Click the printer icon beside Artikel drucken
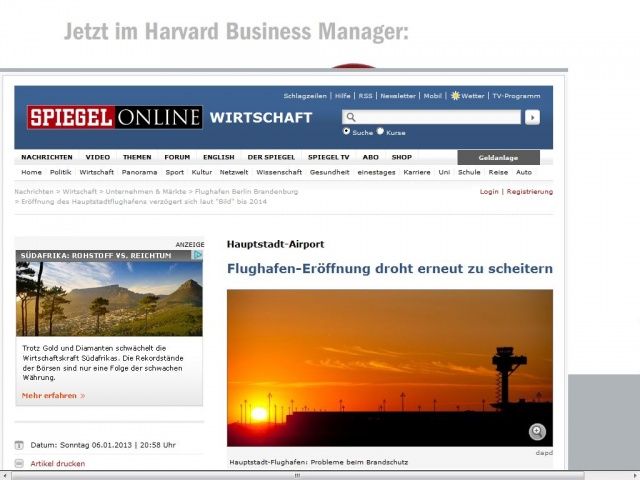 pyautogui.click(x=19, y=463)
